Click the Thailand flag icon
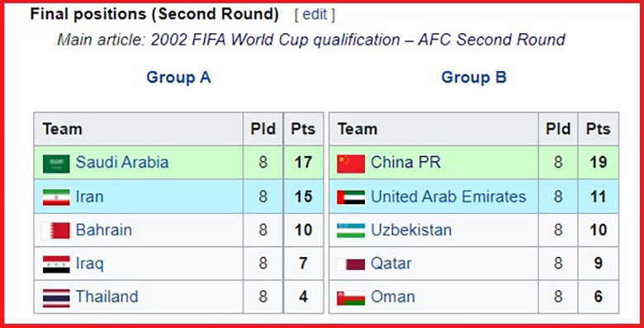Viewport: 644px width, 328px height. point(56,298)
